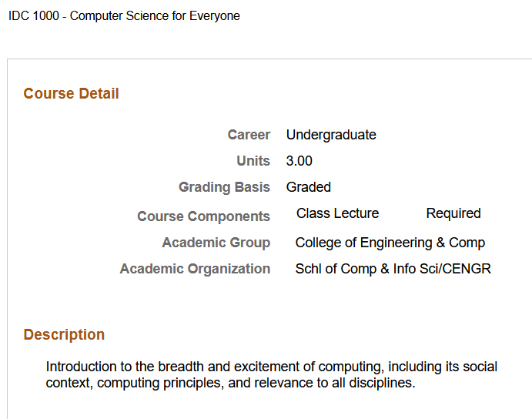
Task: Click the Required component status
Action: tap(453, 213)
